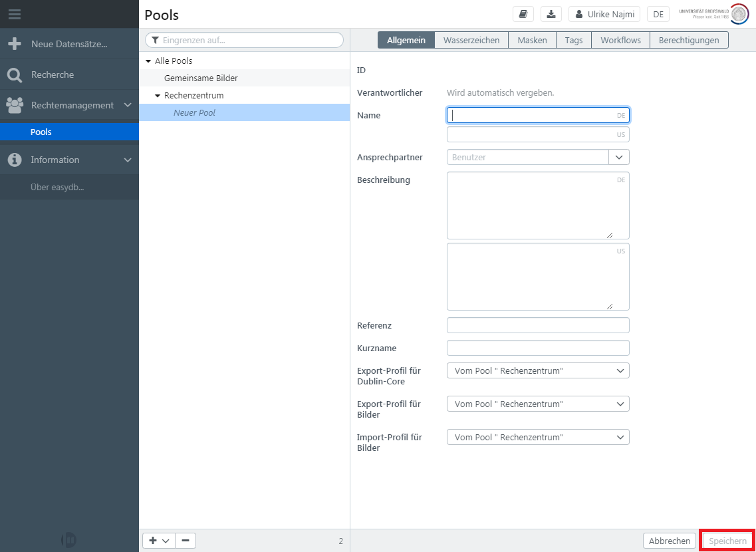Click the Speichern button
Screen dimensions: 756x552
click(x=727, y=541)
